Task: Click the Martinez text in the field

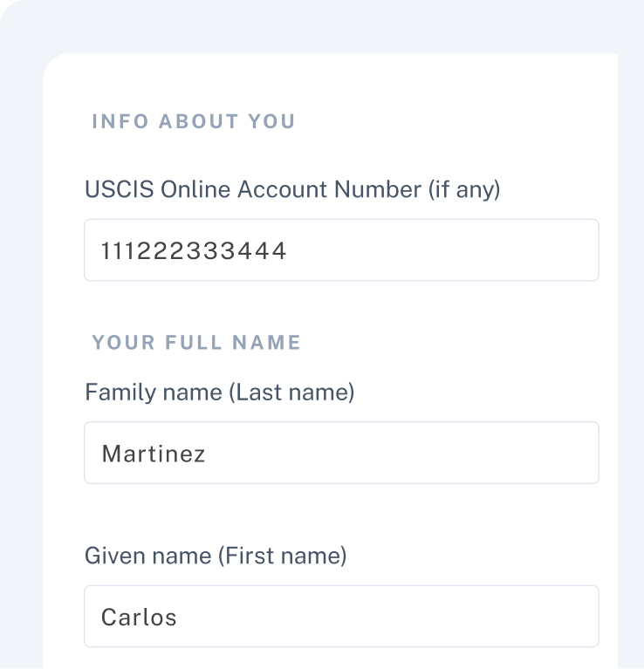Action: (x=154, y=454)
